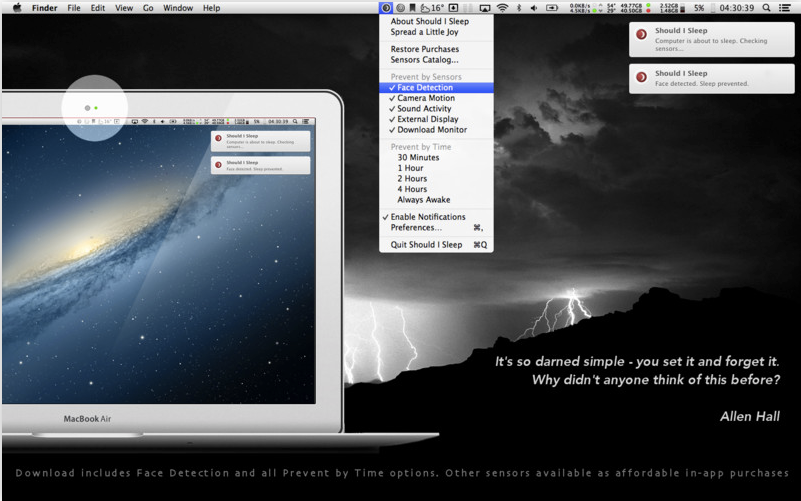
Task: Toggle Face Detection sensor
Action: (436, 87)
